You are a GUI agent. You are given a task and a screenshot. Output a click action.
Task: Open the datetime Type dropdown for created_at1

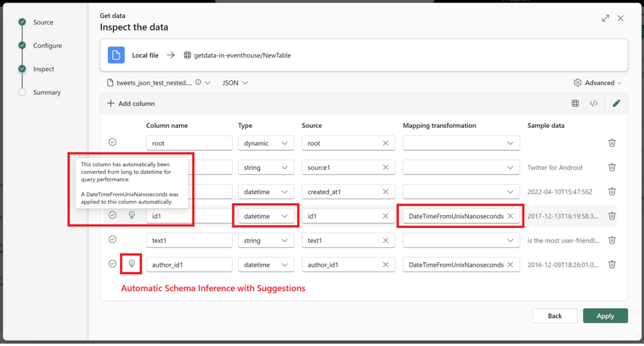(x=266, y=192)
